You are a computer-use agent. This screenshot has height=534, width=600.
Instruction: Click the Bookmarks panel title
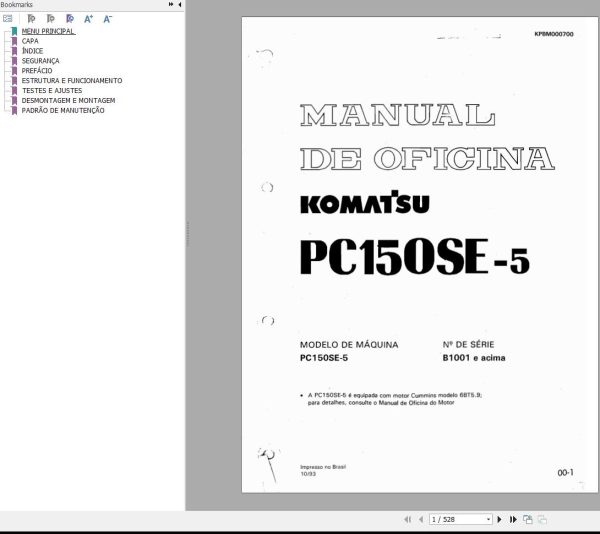[16, 5]
